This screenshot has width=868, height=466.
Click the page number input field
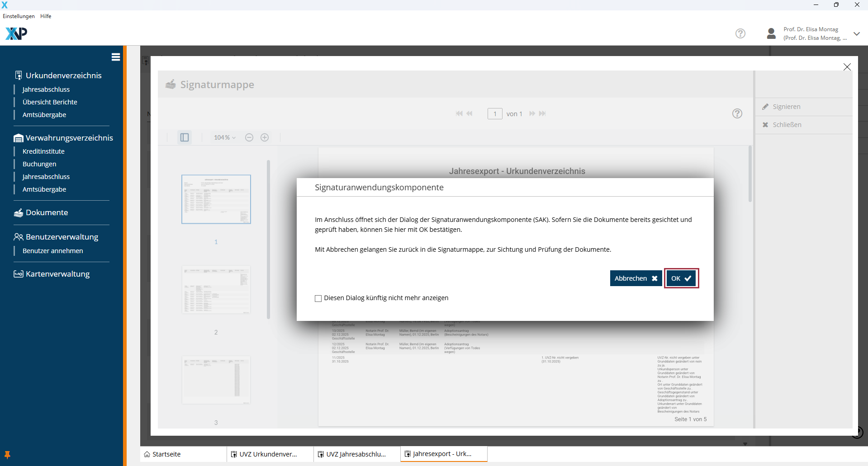(495, 114)
